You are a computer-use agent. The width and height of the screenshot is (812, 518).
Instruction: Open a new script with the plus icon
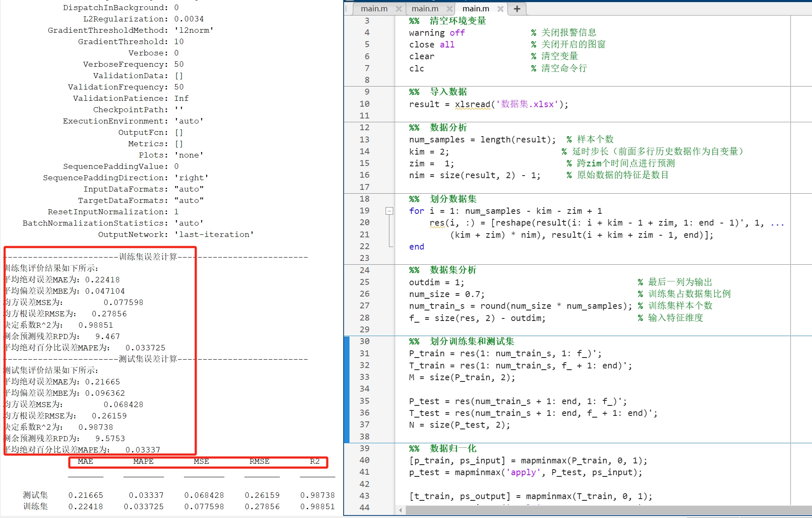point(517,8)
